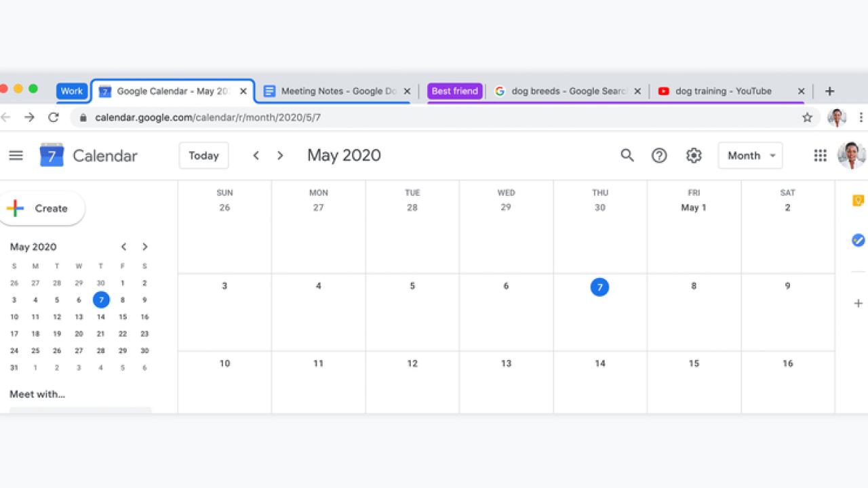Select 10 in mini calendar
This screenshot has height=488, width=868.
[x=14, y=317]
